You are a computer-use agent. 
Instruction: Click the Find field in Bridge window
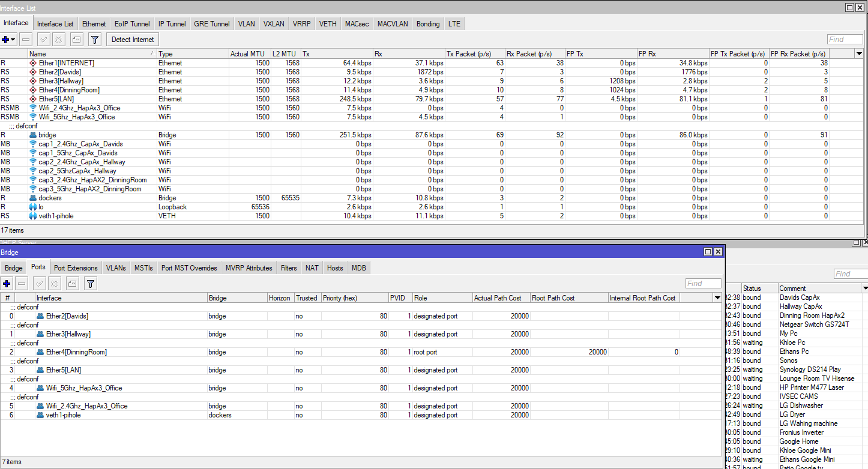[704, 284]
